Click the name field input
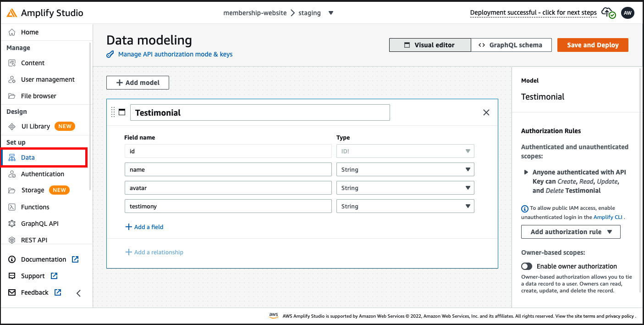The width and height of the screenshot is (644, 325). point(228,169)
